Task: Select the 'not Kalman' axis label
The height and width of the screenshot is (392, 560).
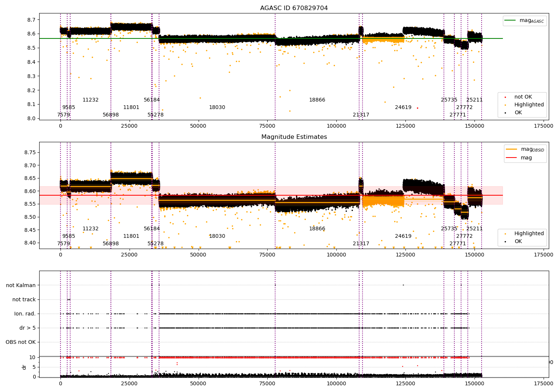Action: pyautogui.click(x=21, y=285)
